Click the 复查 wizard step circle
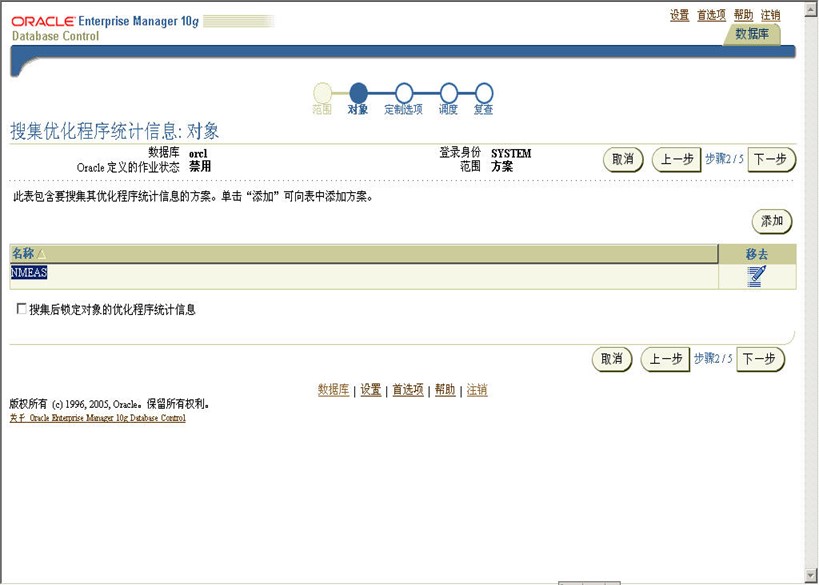819x585 pixels. 484,93
